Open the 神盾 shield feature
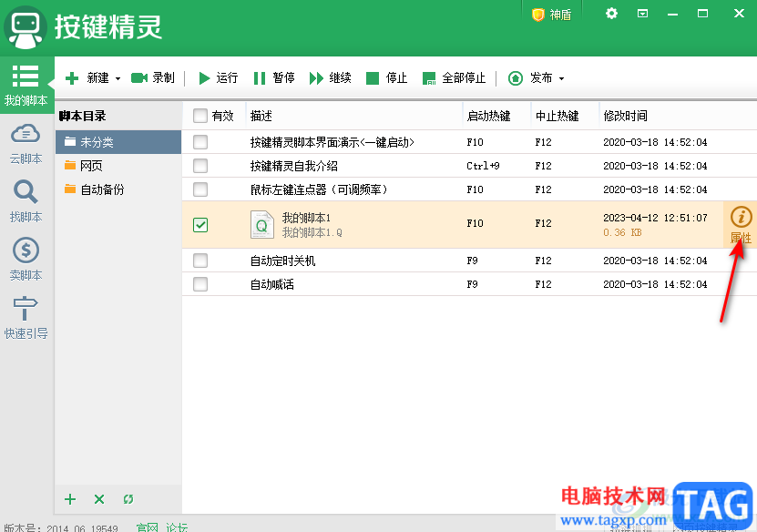Viewport: 757px width, 532px height. pyautogui.click(x=551, y=15)
